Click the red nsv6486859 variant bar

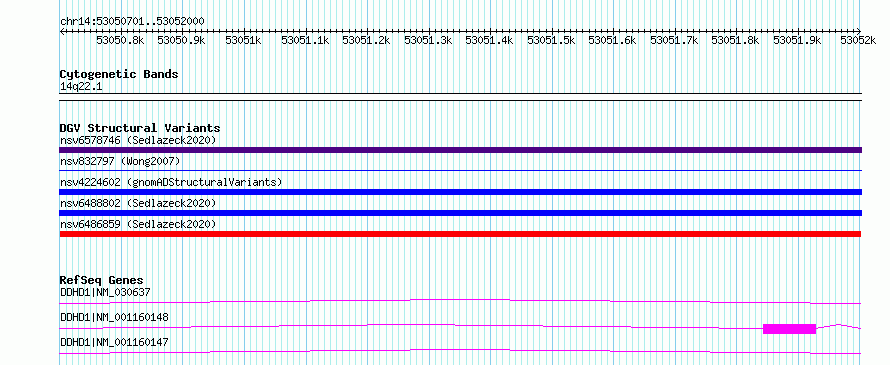(460, 234)
